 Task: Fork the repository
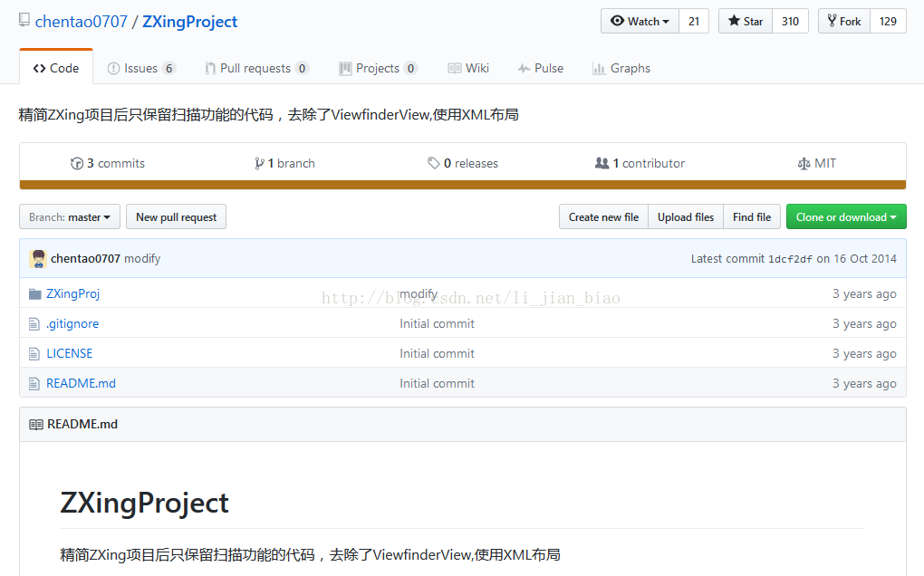pos(844,21)
